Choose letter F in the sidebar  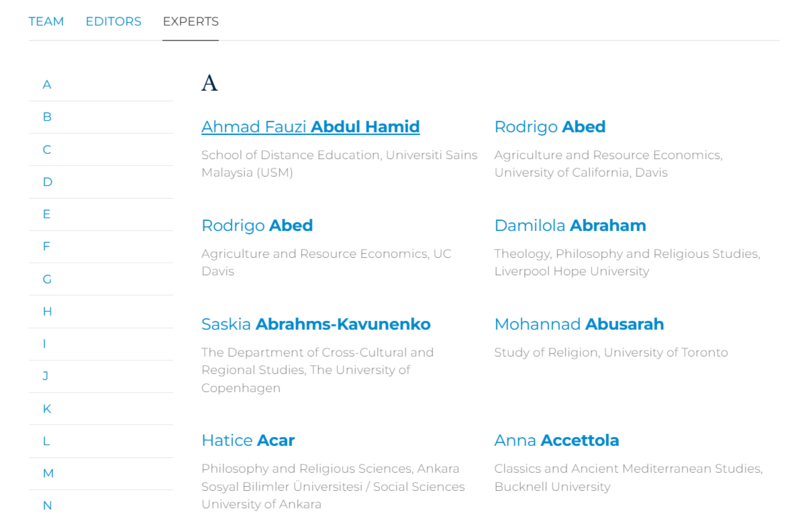tap(47, 246)
